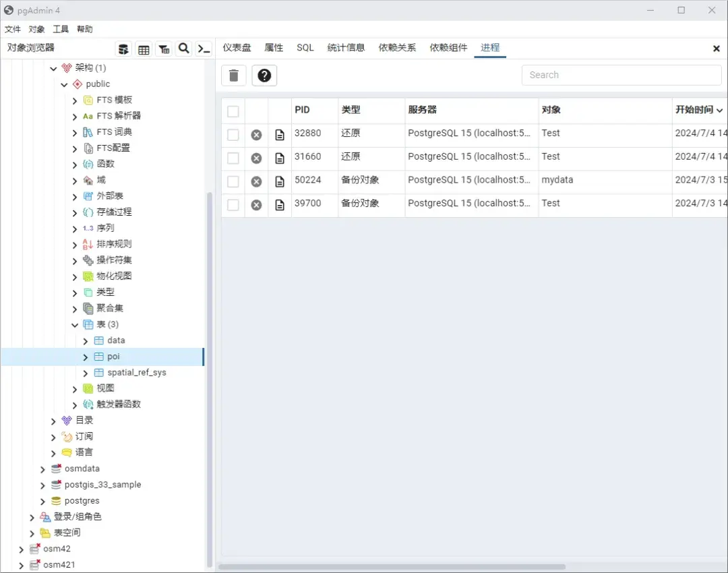Open the 工具 menu
The width and height of the screenshot is (728, 573).
pos(61,29)
